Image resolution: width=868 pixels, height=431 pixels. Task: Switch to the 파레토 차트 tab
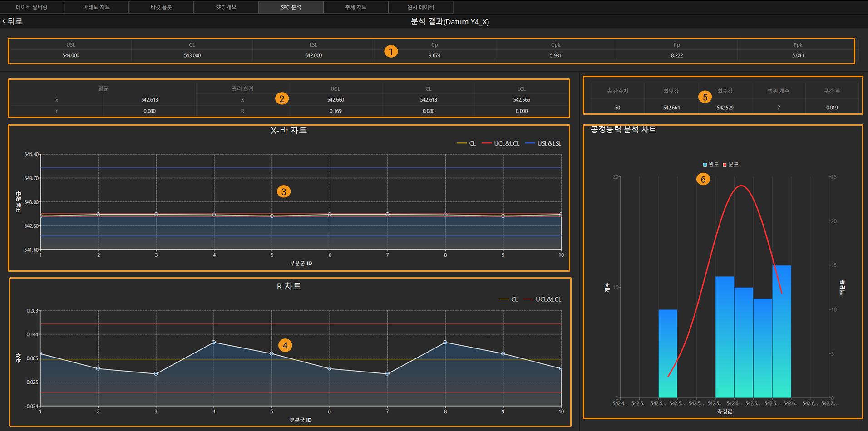tap(96, 7)
